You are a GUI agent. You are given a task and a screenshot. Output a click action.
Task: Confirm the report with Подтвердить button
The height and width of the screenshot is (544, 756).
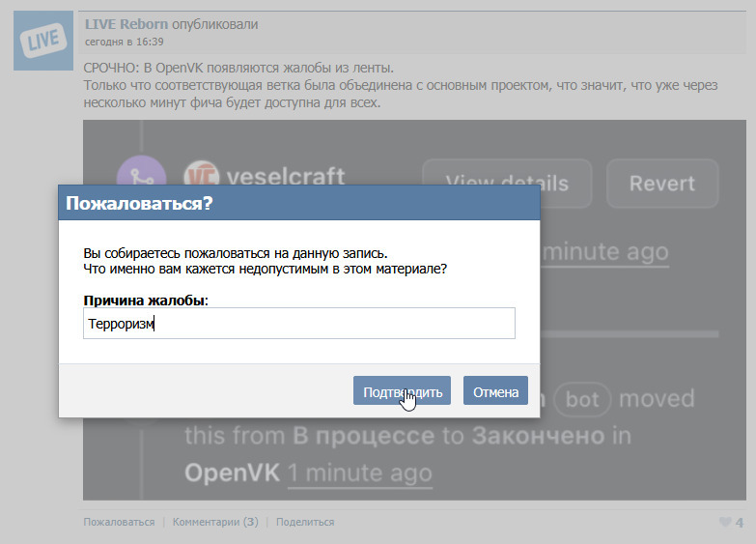click(402, 390)
